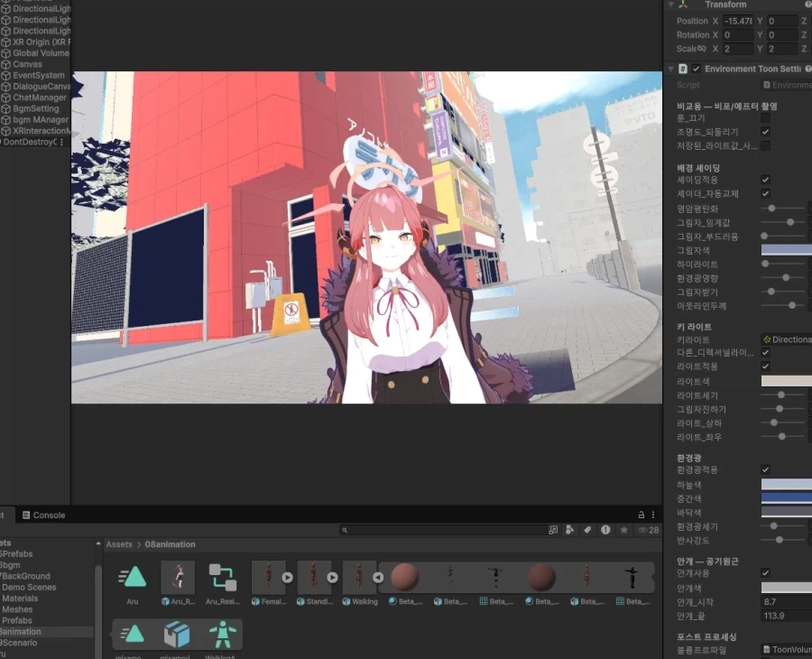Open the 라이트색 color picker
Image resolution: width=812 pixels, height=659 pixels.
pos(787,381)
